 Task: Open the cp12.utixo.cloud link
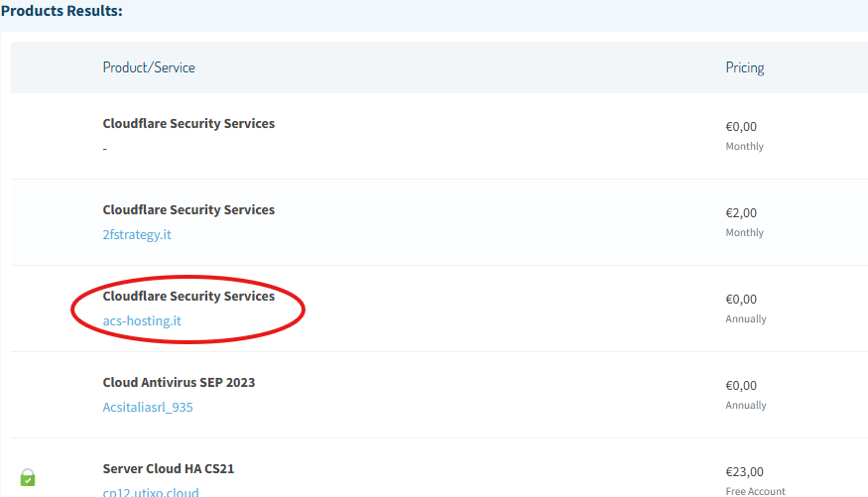click(151, 492)
